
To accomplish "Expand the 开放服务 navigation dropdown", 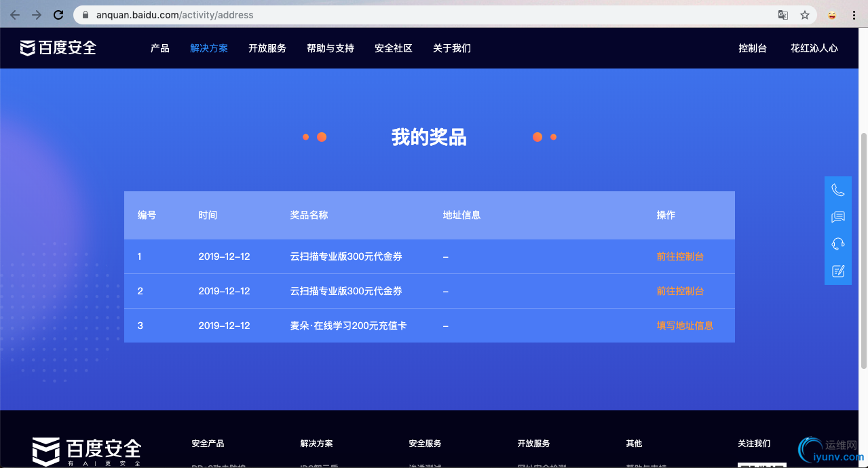I will click(267, 48).
